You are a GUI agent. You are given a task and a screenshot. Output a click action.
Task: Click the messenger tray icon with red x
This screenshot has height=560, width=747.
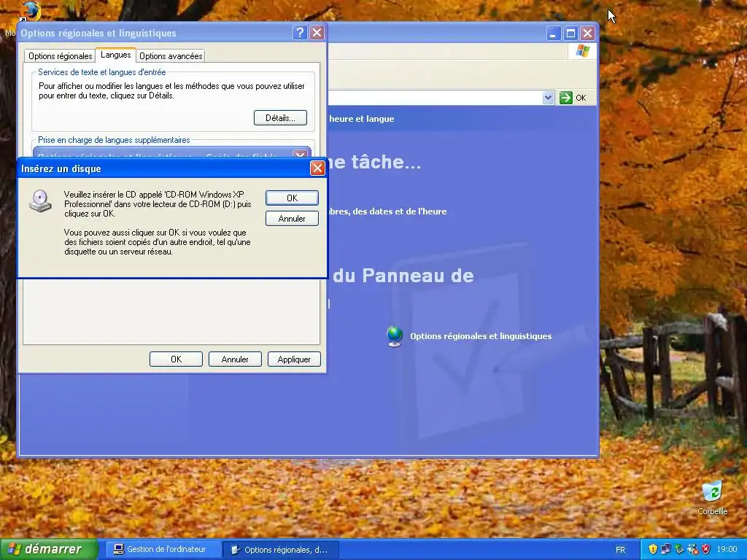pos(692,549)
